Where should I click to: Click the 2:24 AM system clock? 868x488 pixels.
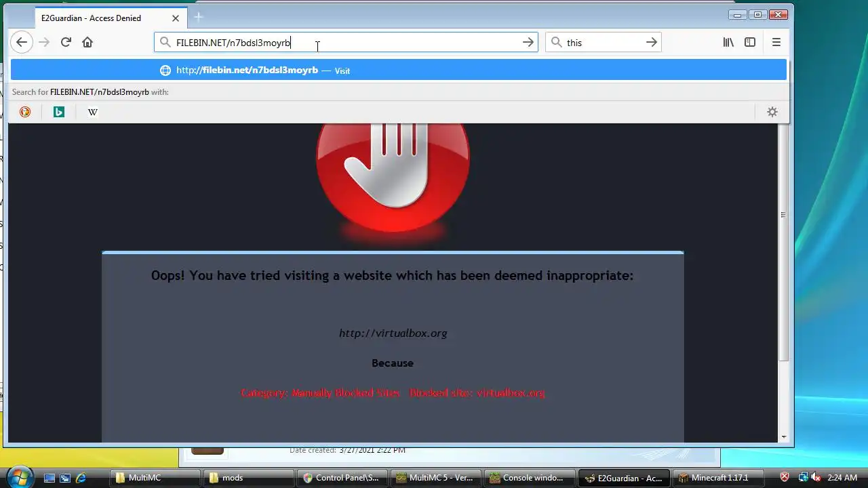point(842,478)
